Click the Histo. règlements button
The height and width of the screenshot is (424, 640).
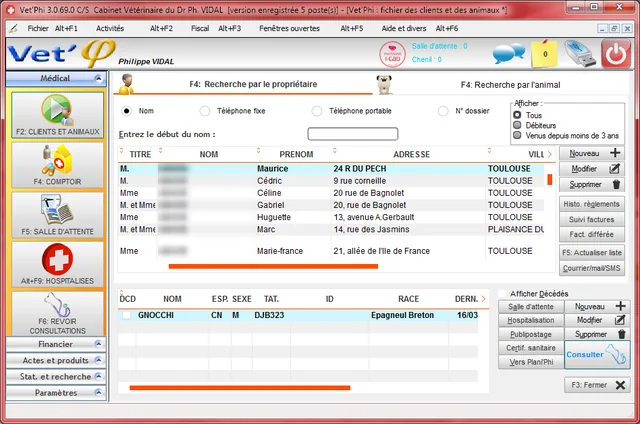(x=591, y=204)
